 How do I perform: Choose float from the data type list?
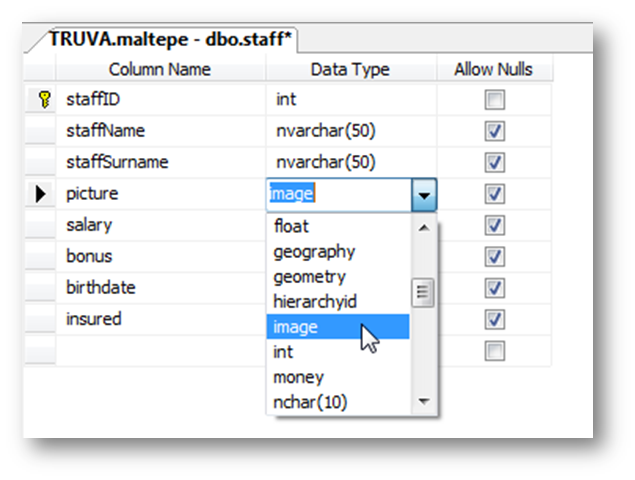291,227
